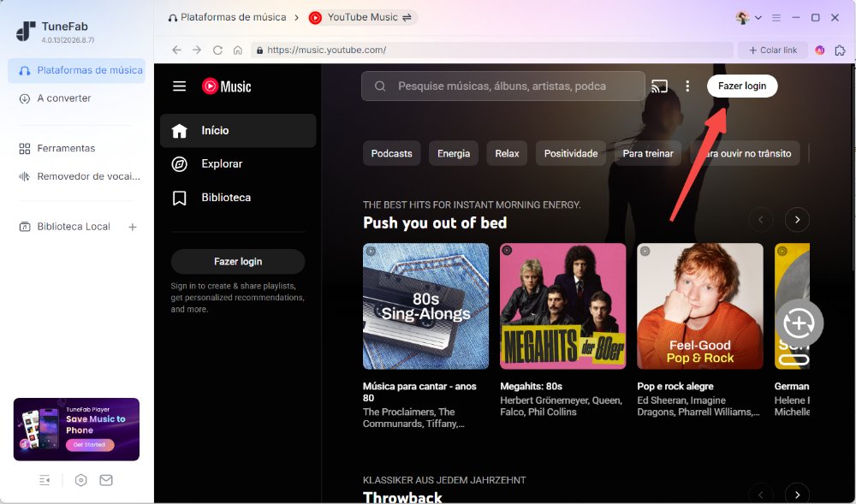Reload the page with refresh icon
Viewport: 856px width, 504px height.
pyautogui.click(x=217, y=50)
